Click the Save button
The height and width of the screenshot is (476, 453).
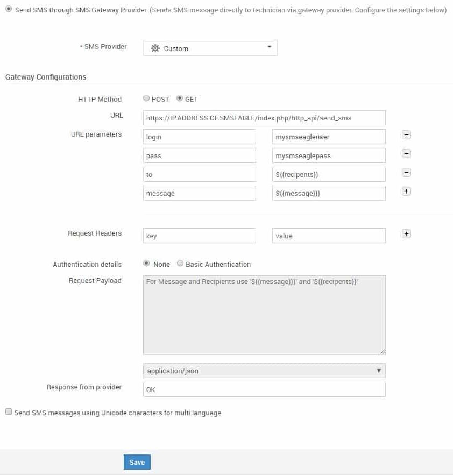137,461
